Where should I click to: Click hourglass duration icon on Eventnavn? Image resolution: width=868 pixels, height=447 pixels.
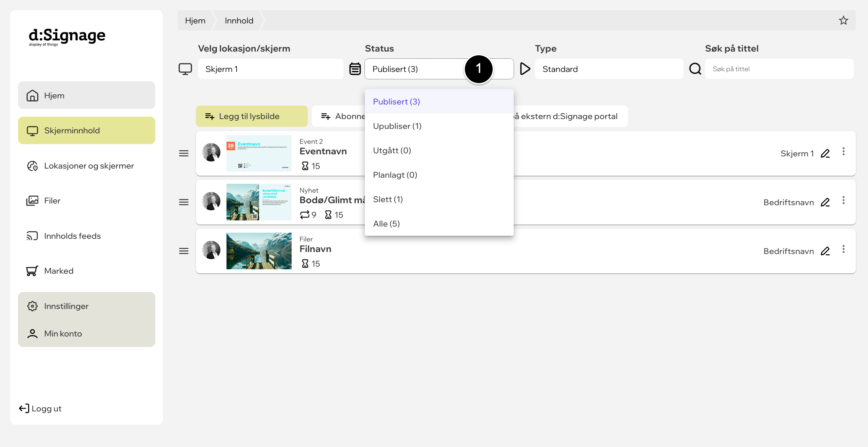point(305,166)
